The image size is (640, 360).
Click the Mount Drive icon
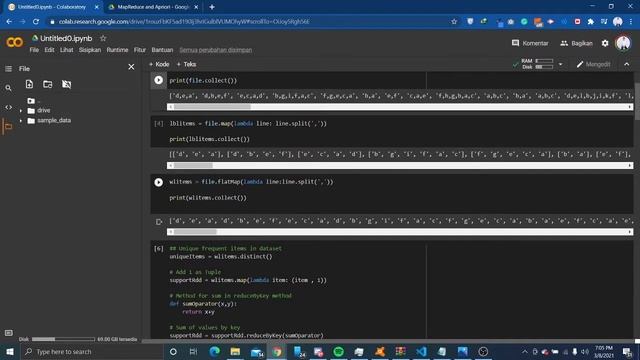[x=66, y=84]
